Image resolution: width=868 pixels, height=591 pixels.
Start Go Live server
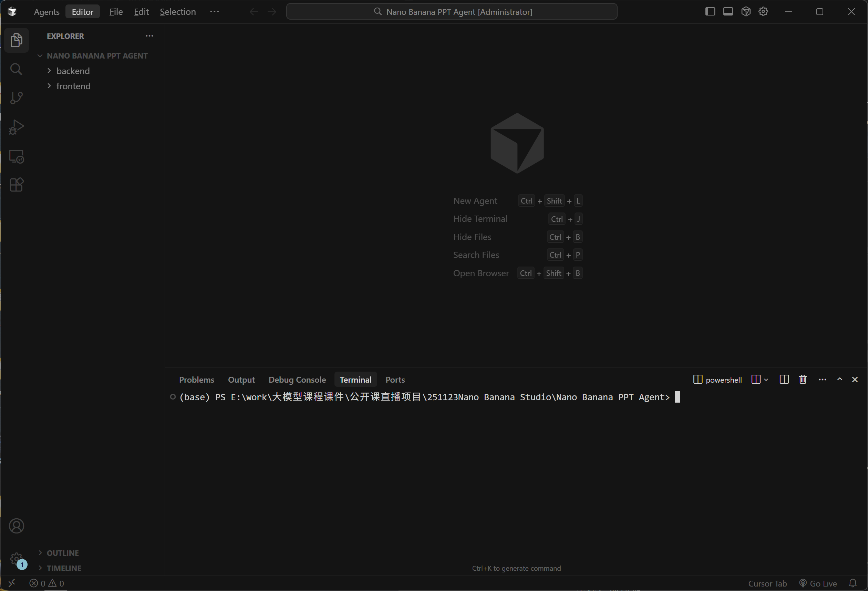818,583
